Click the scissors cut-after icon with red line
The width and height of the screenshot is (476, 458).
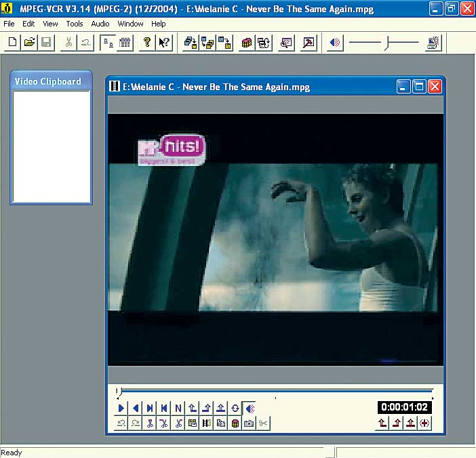164,423
